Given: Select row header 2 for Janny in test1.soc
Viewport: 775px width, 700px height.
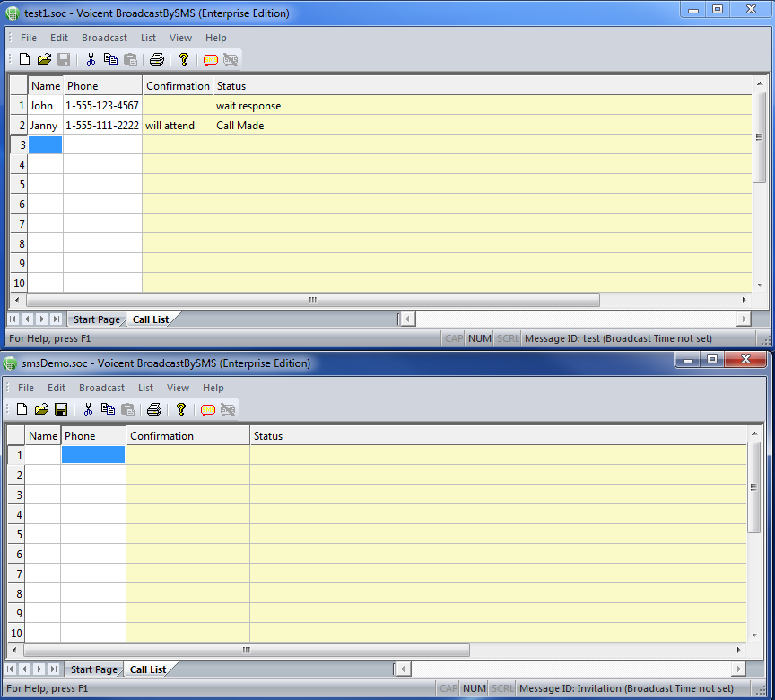Looking at the screenshot, I should click(19, 126).
